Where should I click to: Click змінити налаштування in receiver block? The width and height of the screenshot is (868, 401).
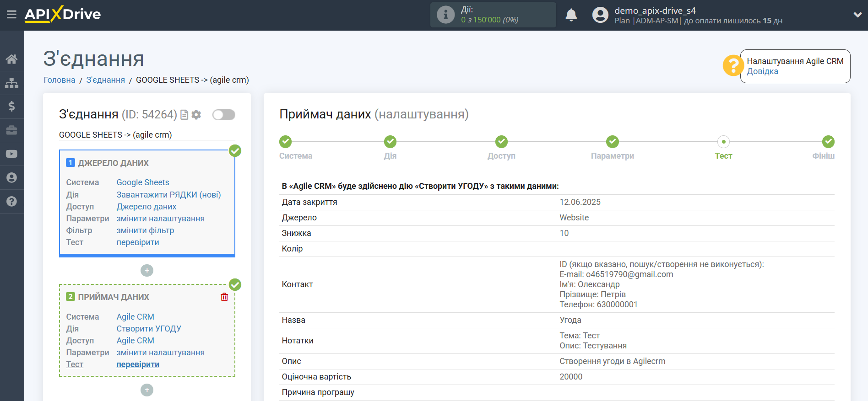point(161,353)
